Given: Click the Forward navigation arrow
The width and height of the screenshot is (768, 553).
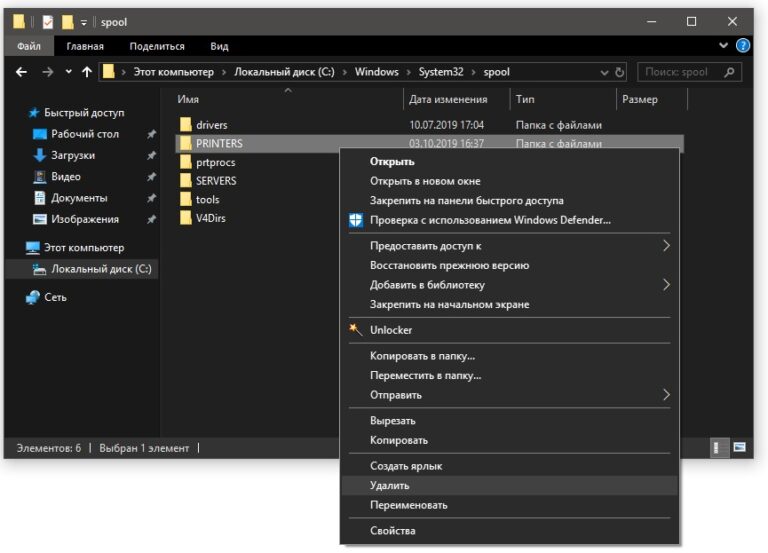Looking at the screenshot, I should [x=48, y=72].
